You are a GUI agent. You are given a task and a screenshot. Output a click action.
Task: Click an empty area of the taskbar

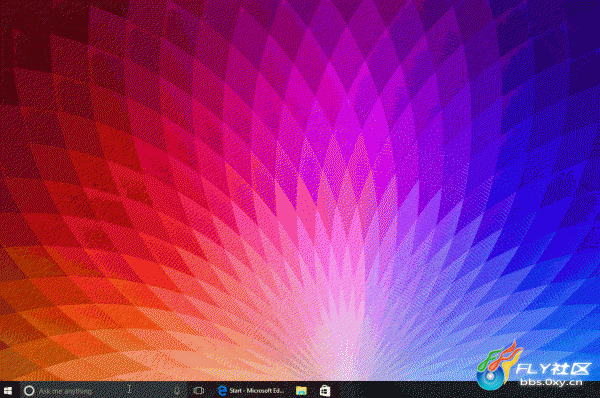pos(402,391)
